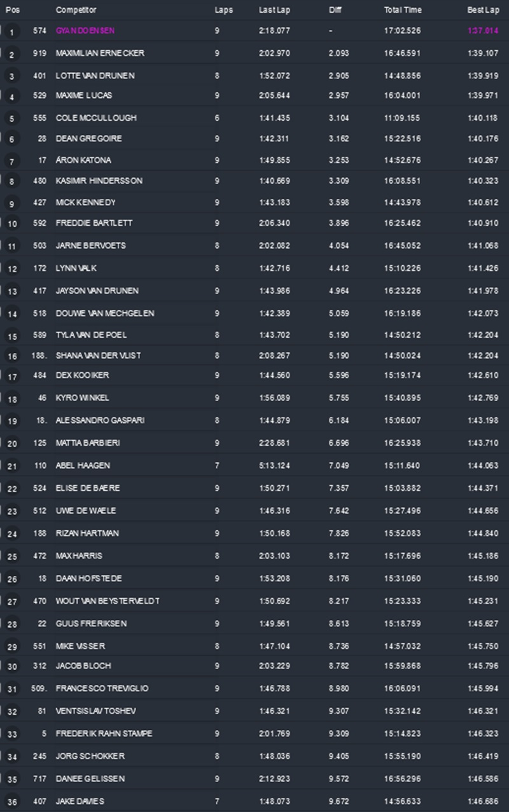Select race number 919 in the list
This screenshot has height=812, width=509.
pos(41,53)
